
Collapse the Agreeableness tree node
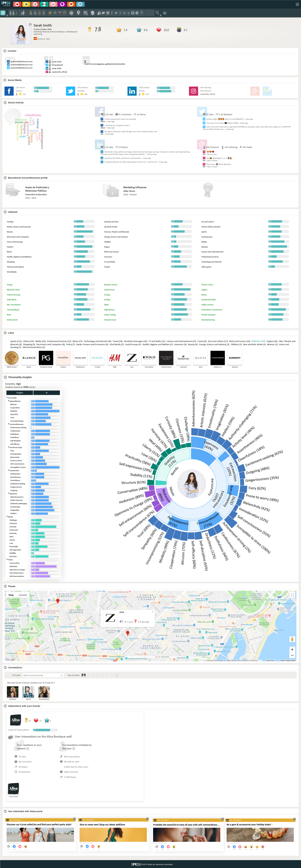click(x=8, y=401)
